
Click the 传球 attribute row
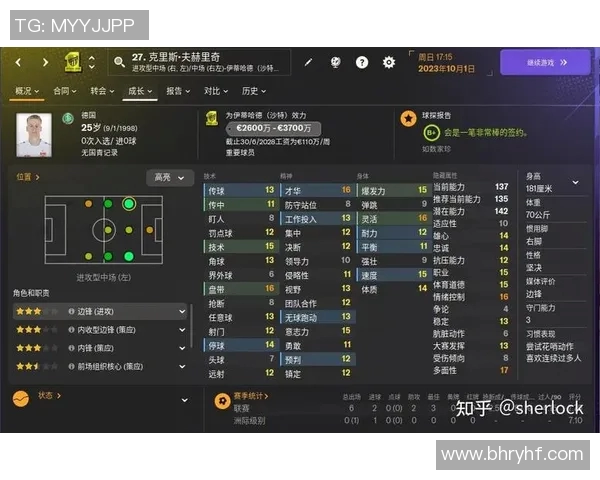240,190
